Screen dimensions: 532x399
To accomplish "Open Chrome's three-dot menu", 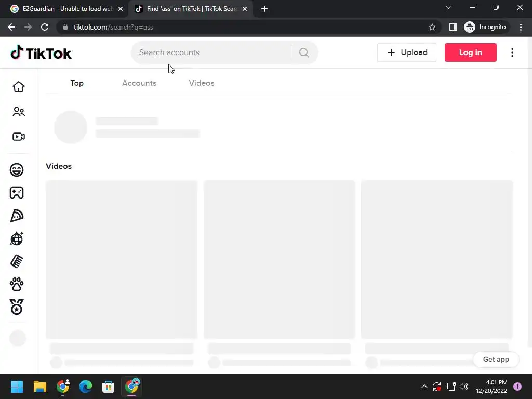I will [x=521, y=27].
